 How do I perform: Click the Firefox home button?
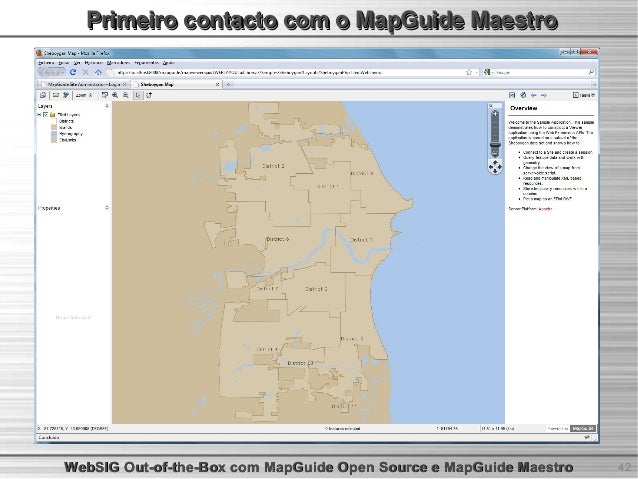click(x=98, y=72)
